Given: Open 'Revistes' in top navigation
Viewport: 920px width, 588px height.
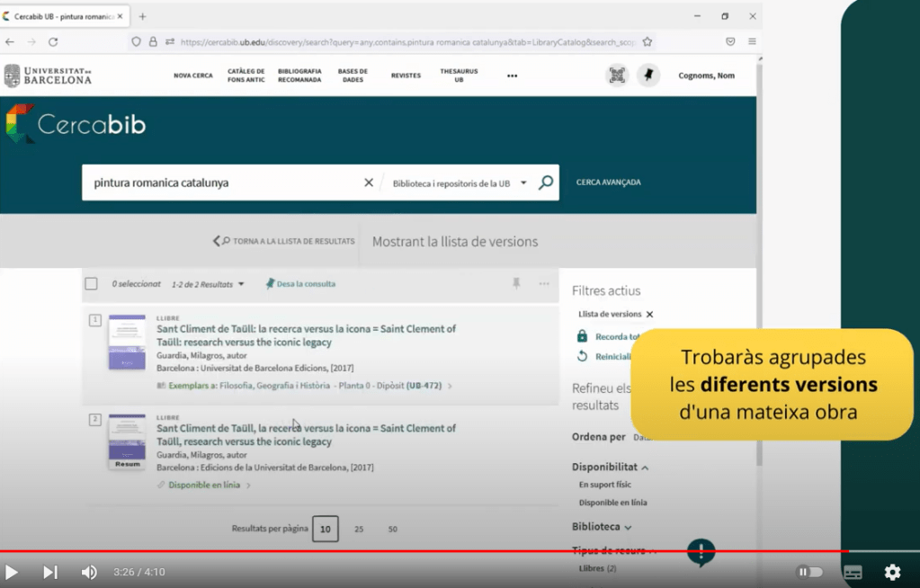Looking at the screenshot, I should click(x=406, y=76).
